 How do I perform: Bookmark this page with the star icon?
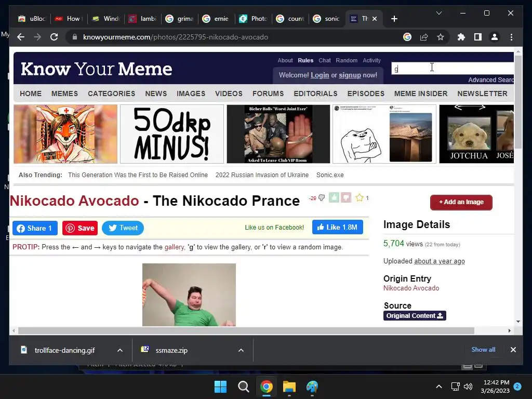pos(441,37)
